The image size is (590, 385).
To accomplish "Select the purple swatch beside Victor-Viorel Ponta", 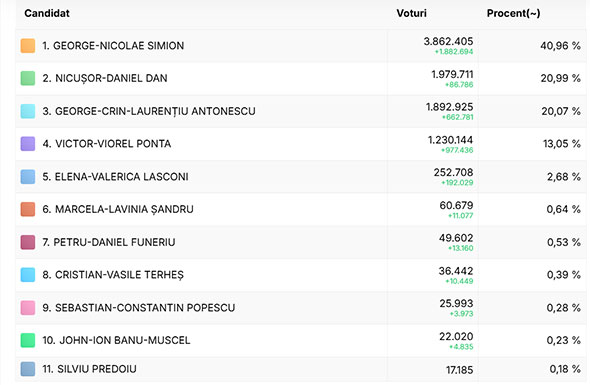I will point(28,144).
